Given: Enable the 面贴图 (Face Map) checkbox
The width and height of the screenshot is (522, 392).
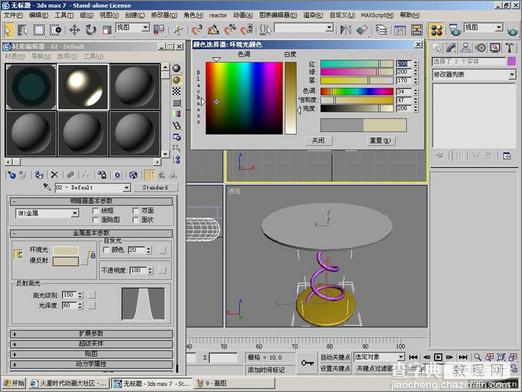Looking at the screenshot, I should pyautogui.click(x=96, y=220).
